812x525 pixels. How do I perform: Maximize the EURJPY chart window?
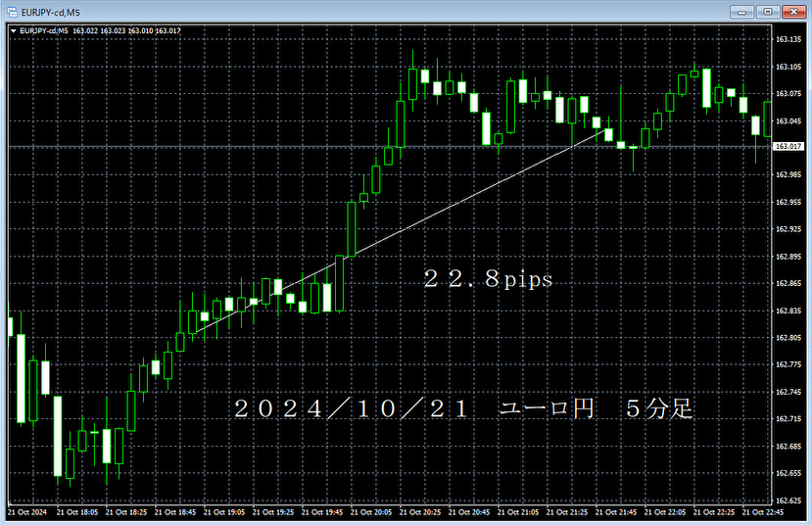(x=768, y=12)
